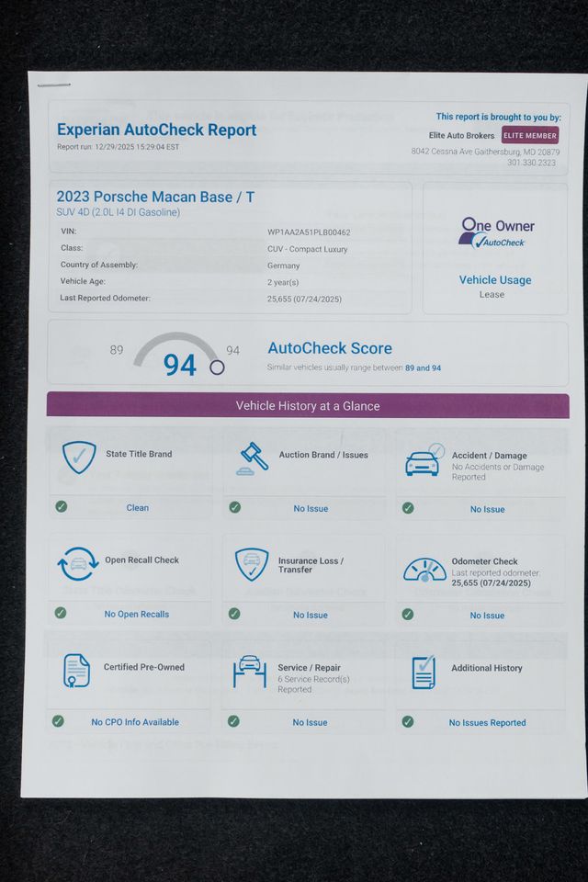
Task: Click the Vehicle History at a Glance header
Action: click(x=308, y=405)
